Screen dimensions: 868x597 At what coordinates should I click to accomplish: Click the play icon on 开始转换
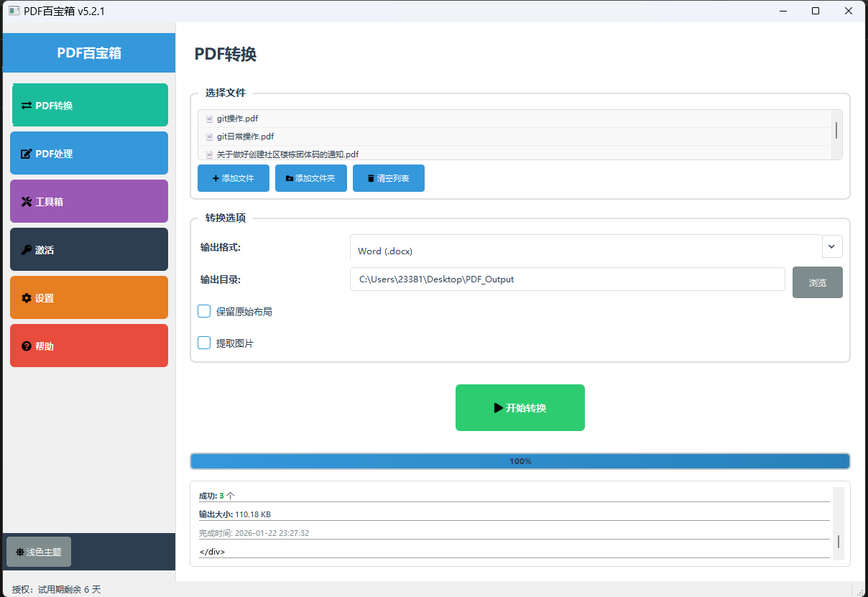tap(498, 408)
